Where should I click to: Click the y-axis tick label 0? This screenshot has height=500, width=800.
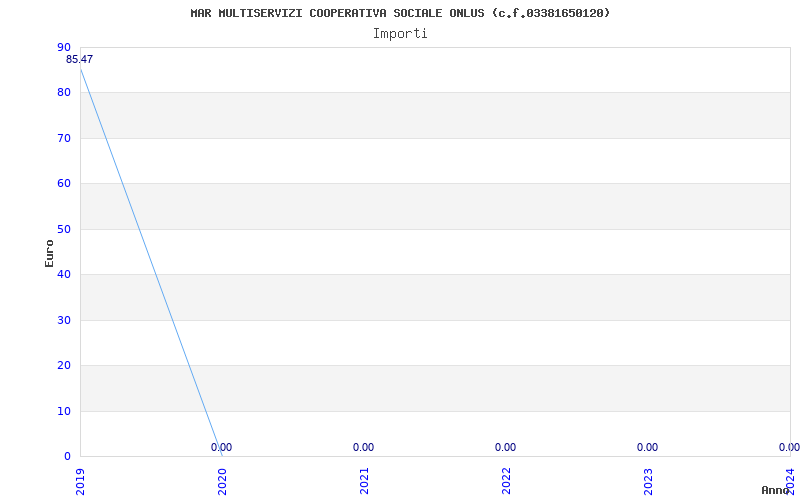pyautogui.click(x=67, y=456)
